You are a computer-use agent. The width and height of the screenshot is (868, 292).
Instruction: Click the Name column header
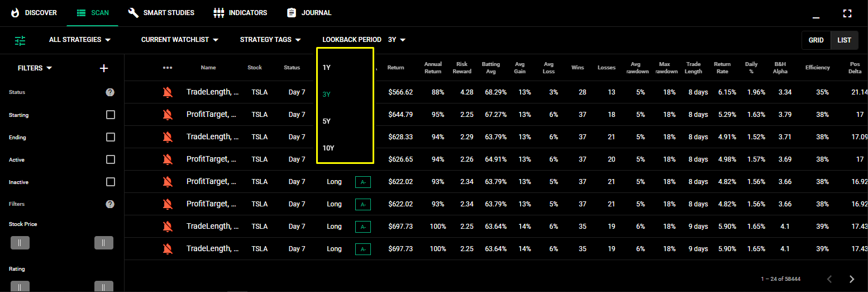pyautogui.click(x=208, y=68)
